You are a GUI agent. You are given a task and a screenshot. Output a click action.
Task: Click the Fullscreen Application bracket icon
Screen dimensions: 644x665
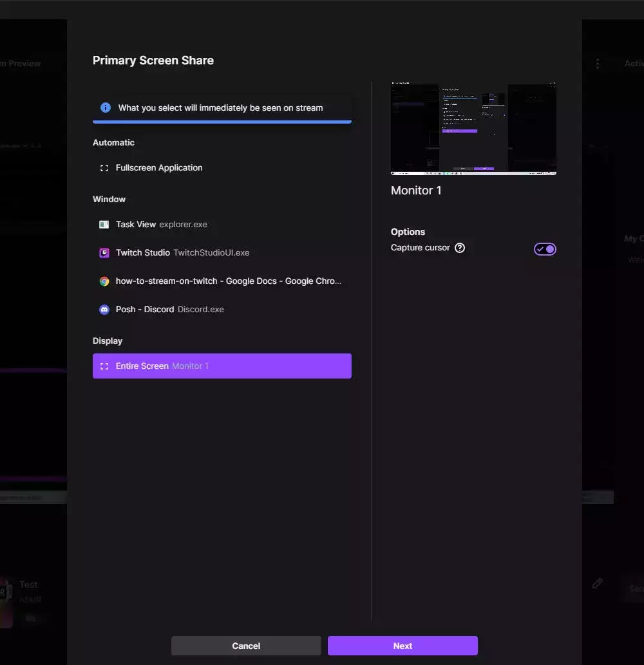pos(104,168)
